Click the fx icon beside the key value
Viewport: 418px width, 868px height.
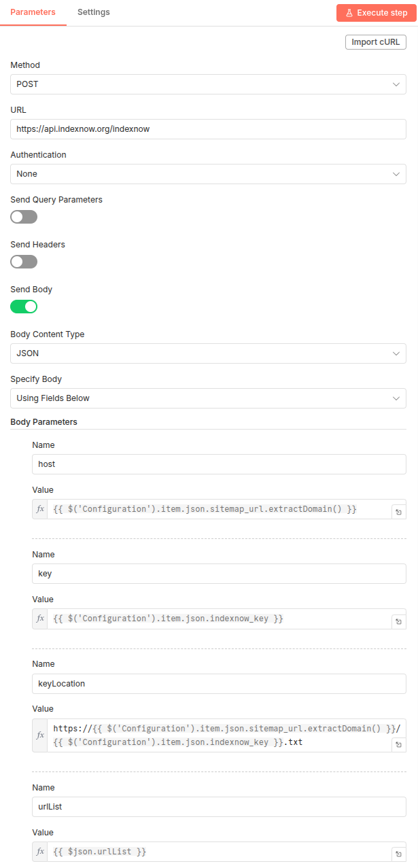[x=40, y=619]
